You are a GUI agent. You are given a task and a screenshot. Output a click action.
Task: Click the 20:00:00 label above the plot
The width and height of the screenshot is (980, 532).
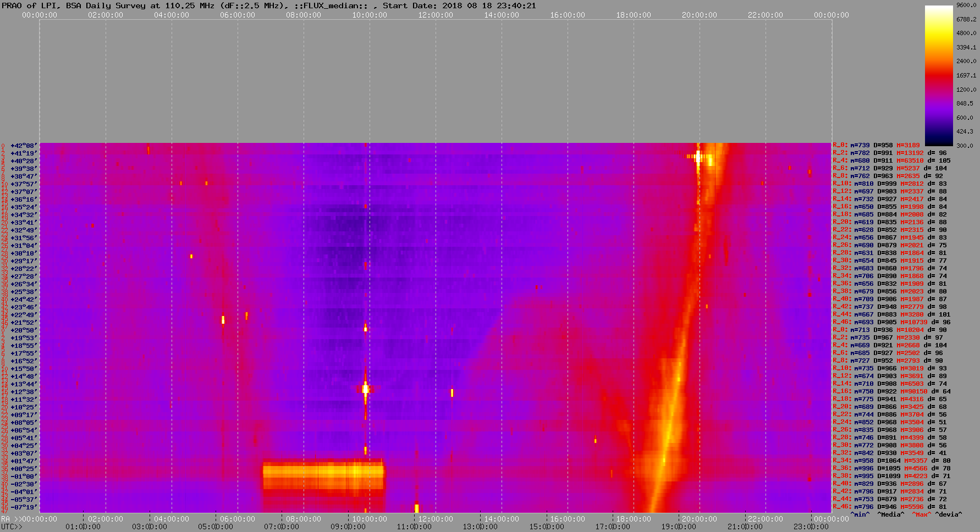click(x=700, y=15)
